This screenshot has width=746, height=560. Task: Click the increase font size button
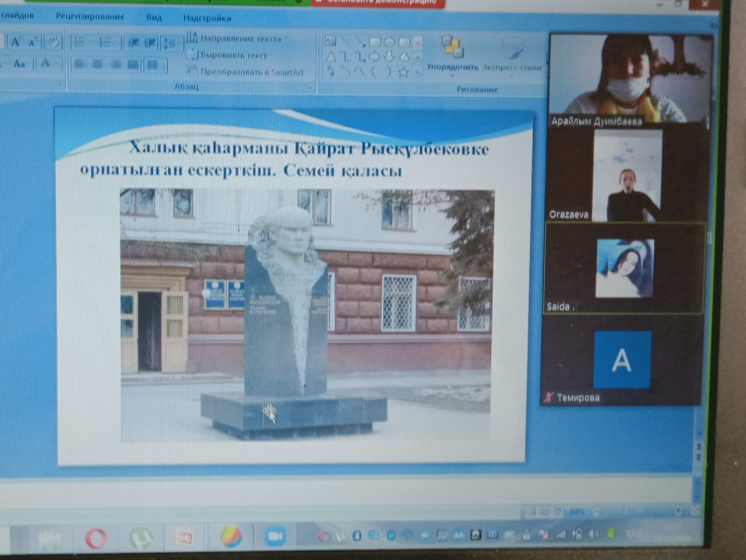tap(16, 42)
